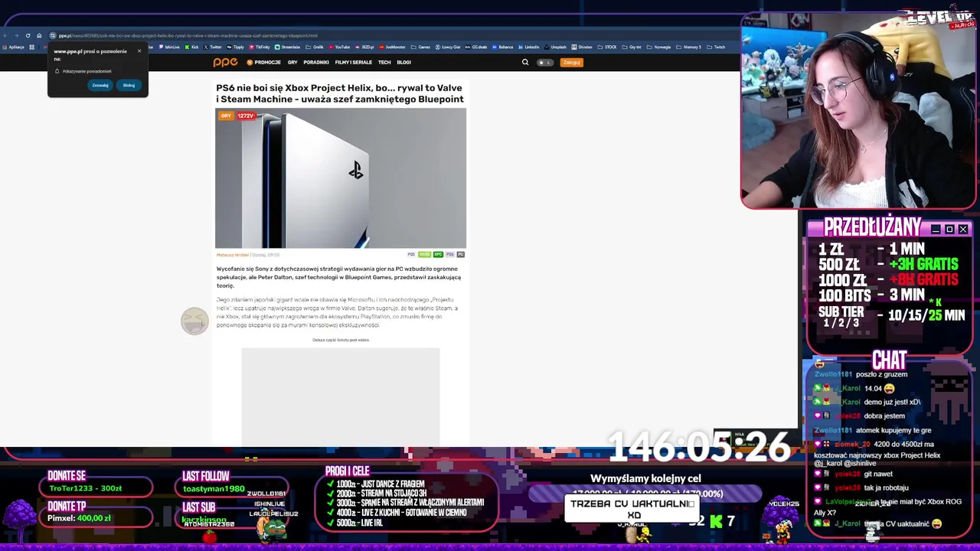Open the Aplikacje bookmark

click(x=13, y=47)
